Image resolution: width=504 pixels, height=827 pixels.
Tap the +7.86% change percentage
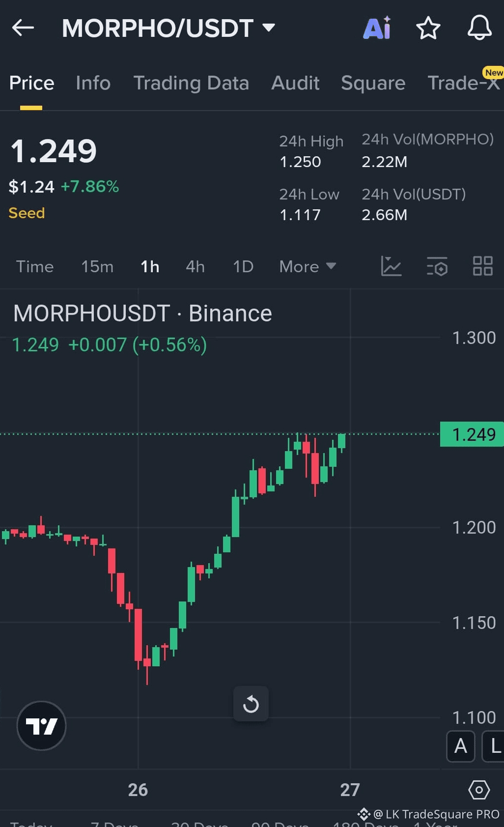pos(90,186)
